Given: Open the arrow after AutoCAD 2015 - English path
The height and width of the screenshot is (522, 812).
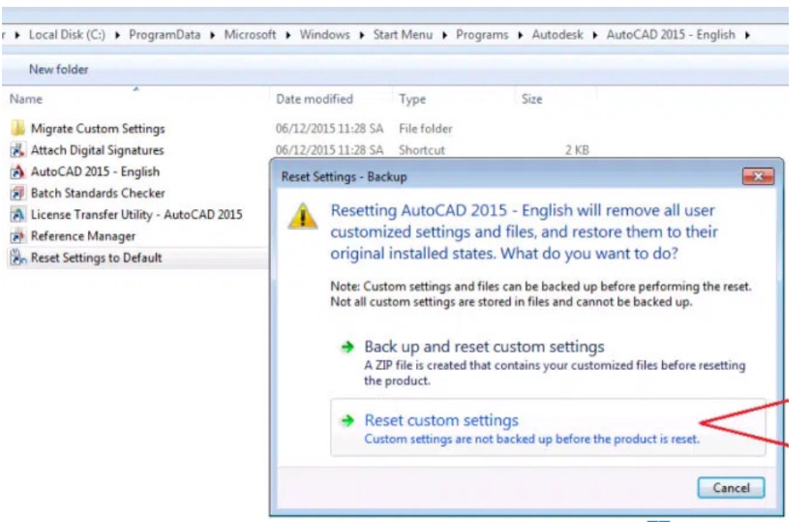Looking at the screenshot, I should (748, 35).
